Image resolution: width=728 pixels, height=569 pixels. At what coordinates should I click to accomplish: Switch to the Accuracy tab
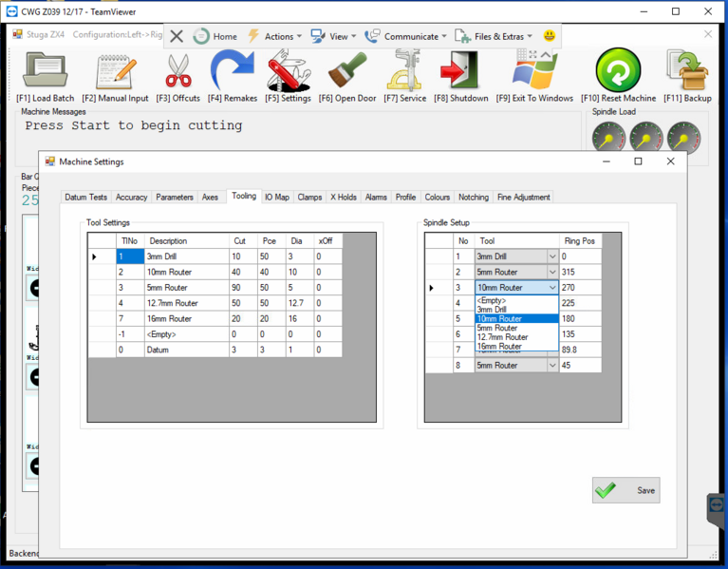[x=131, y=197]
